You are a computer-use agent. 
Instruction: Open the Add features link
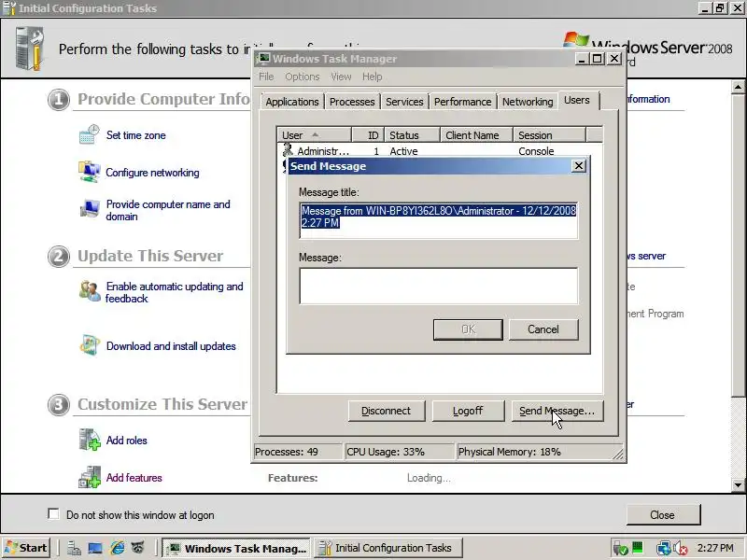[134, 478]
